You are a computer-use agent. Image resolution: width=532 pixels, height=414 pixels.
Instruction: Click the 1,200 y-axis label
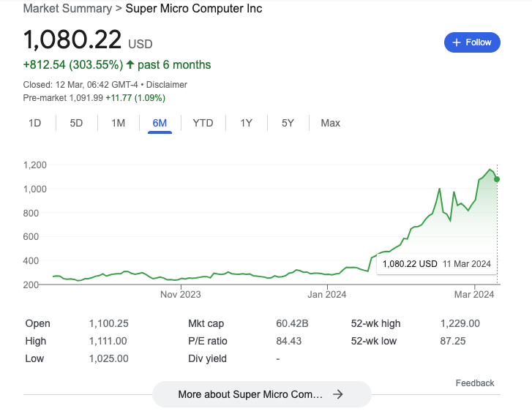point(34,165)
